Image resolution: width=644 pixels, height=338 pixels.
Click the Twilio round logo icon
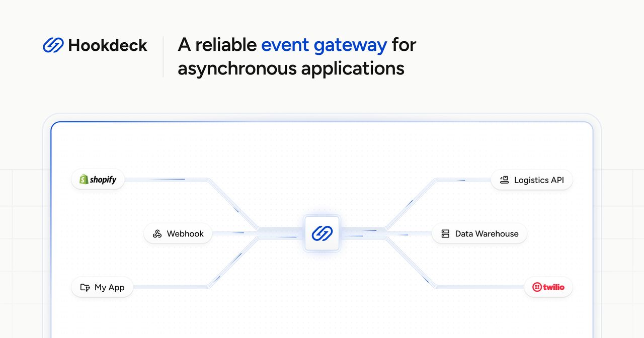pos(537,287)
